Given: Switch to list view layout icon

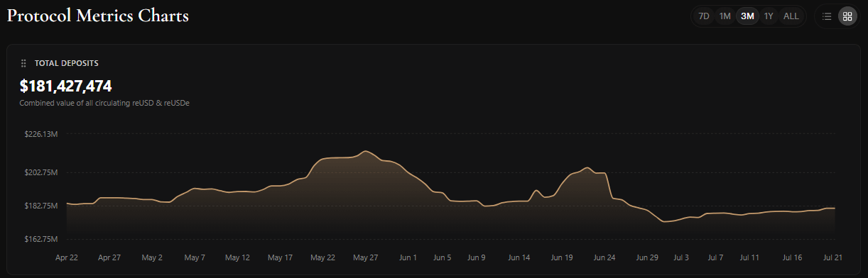Looking at the screenshot, I should tap(827, 16).
